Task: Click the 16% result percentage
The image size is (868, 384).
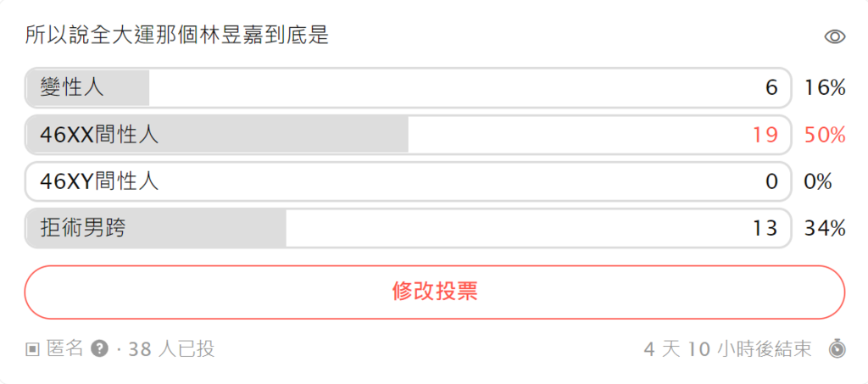Action: tap(825, 88)
